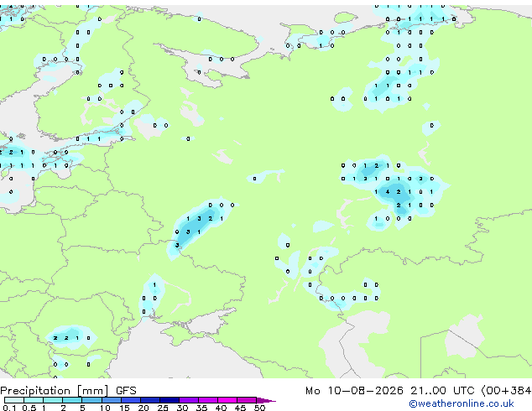Image resolution: width=532 pixels, height=411 pixels.
Task: Click the legend label '10'
Action: pos(105,408)
